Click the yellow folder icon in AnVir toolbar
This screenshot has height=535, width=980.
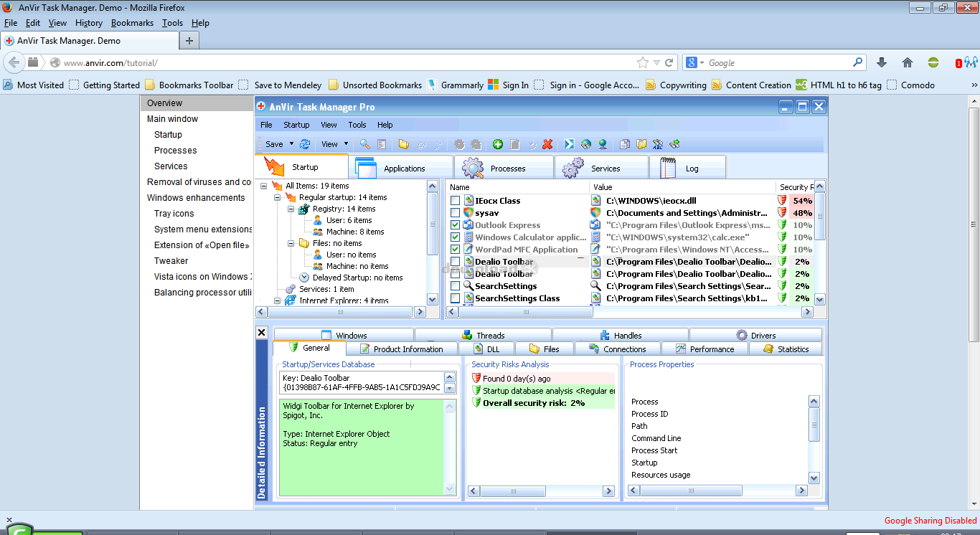(404, 144)
